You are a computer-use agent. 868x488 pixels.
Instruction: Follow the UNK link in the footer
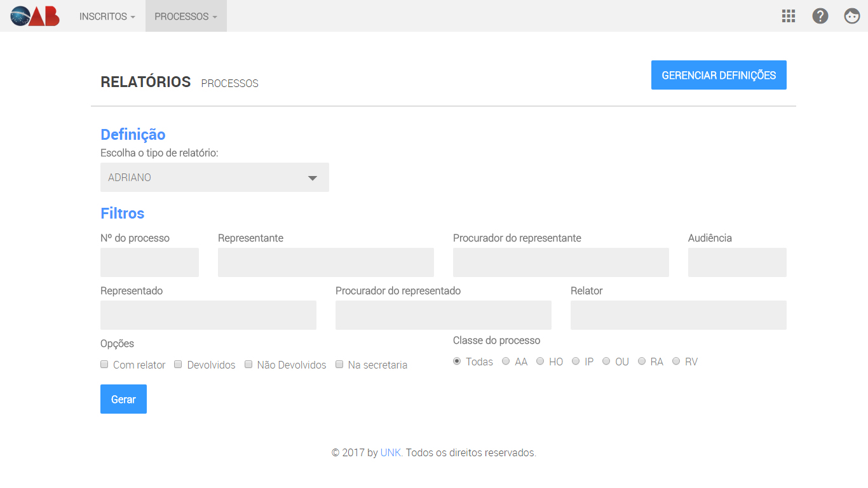(x=391, y=453)
